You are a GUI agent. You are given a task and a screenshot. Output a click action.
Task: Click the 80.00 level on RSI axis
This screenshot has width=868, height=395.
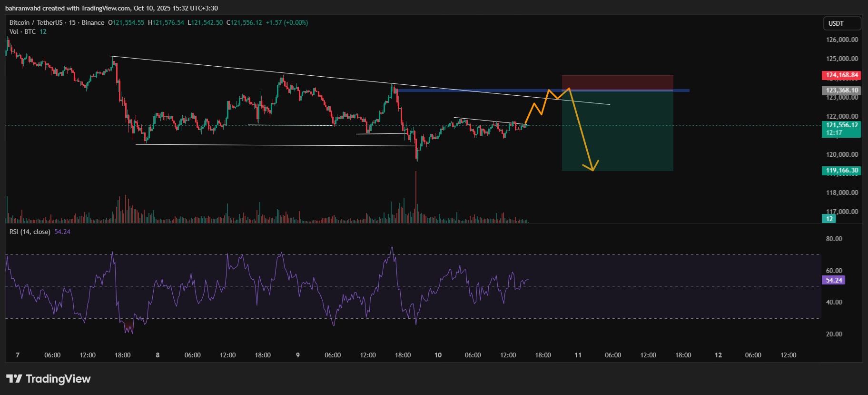pyautogui.click(x=834, y=239)
